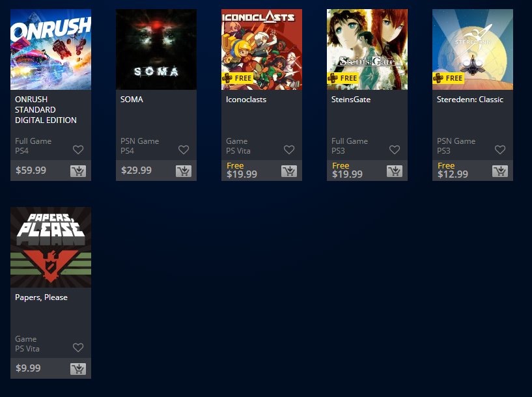Toggle wishlist heart for ONRUSH

(x=78, y=150)
